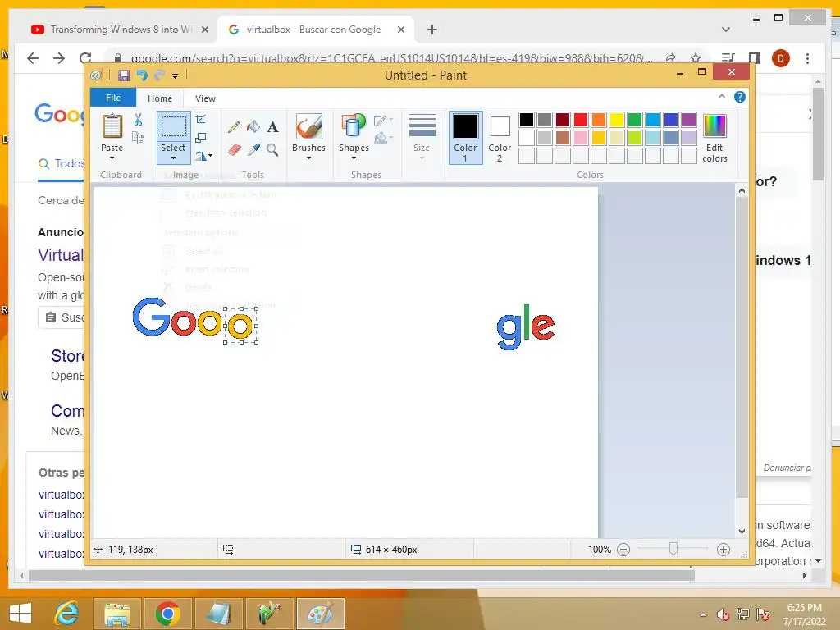
Task: Open Internet Explorer from the taskbar
Action: point(66,614)
